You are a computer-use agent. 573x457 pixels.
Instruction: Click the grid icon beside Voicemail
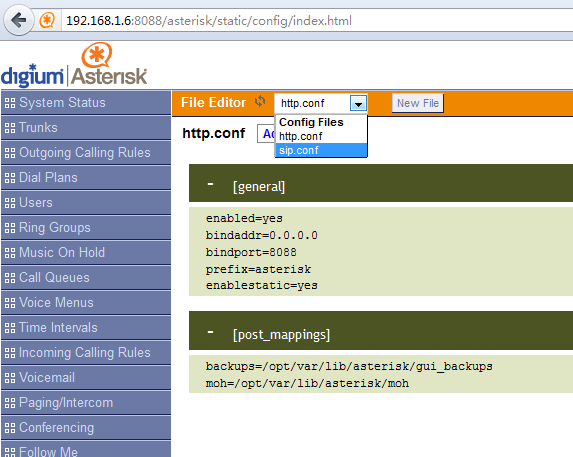click(x=10, y=378)
